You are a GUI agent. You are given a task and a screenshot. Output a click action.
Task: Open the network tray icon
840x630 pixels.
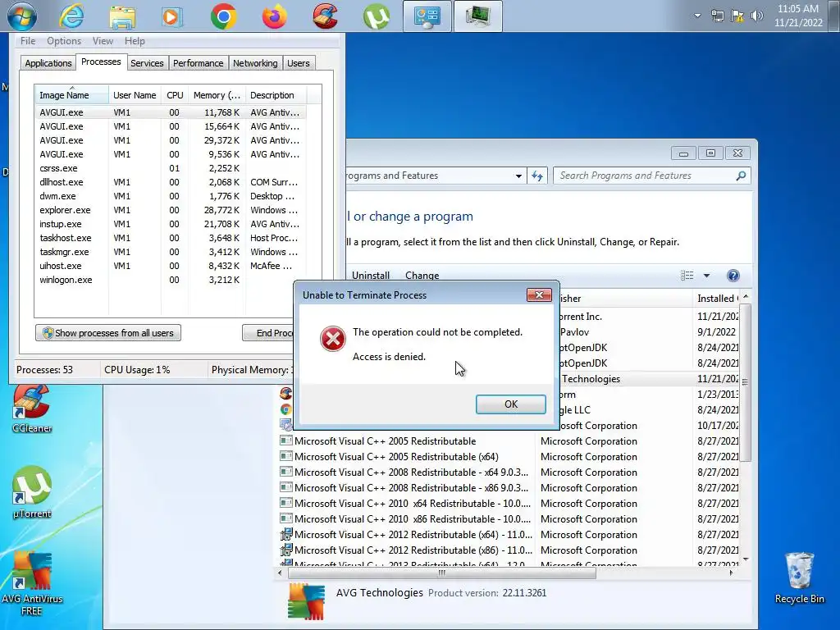[x=717, y=16]
